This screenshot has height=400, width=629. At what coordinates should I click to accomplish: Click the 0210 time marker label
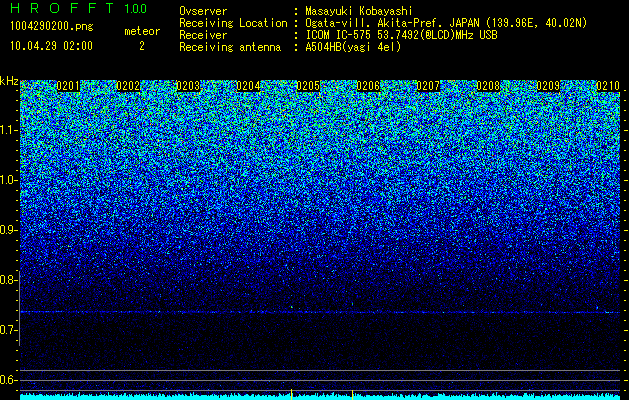[x=608, y=86]
